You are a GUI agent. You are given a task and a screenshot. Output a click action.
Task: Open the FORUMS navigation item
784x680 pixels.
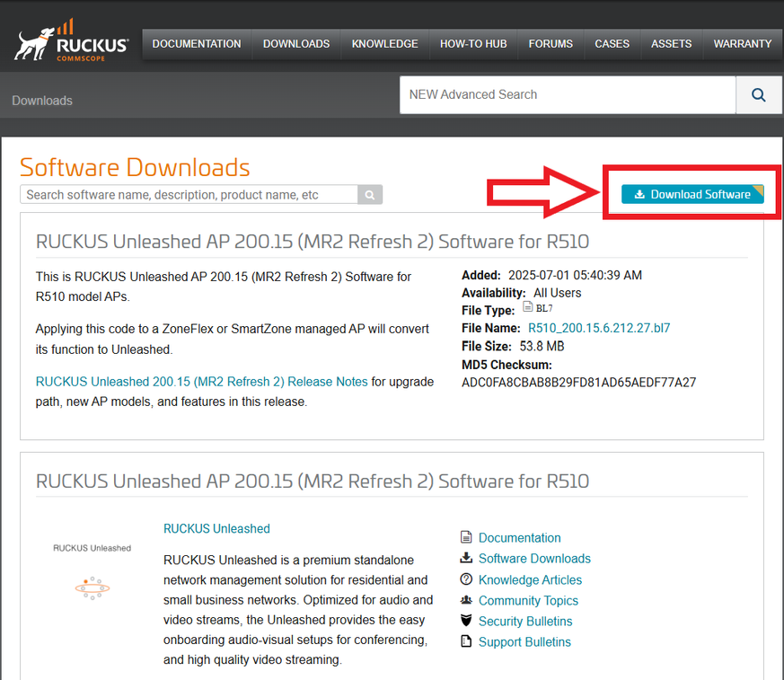(x=551, y=44)
